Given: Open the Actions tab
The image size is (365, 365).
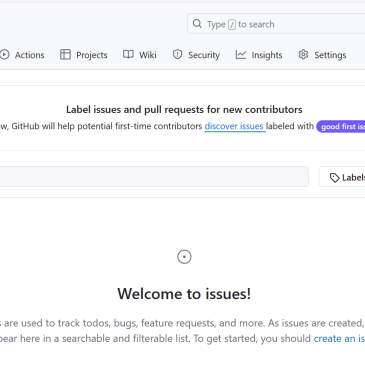Looking at the screenshot, I should (x=22, y=55).
